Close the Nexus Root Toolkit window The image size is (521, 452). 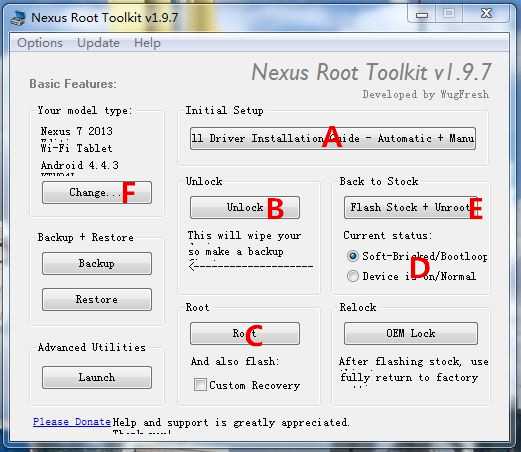[486, 14]
